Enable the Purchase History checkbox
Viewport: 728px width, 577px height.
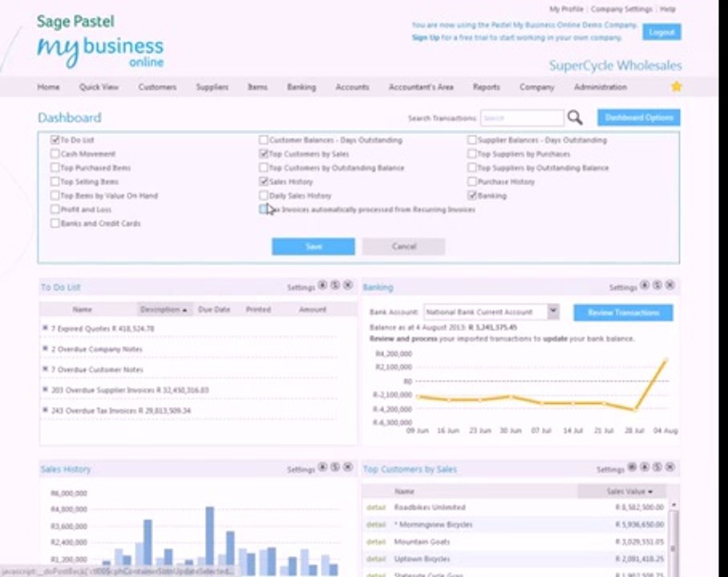tap(471, 181)
